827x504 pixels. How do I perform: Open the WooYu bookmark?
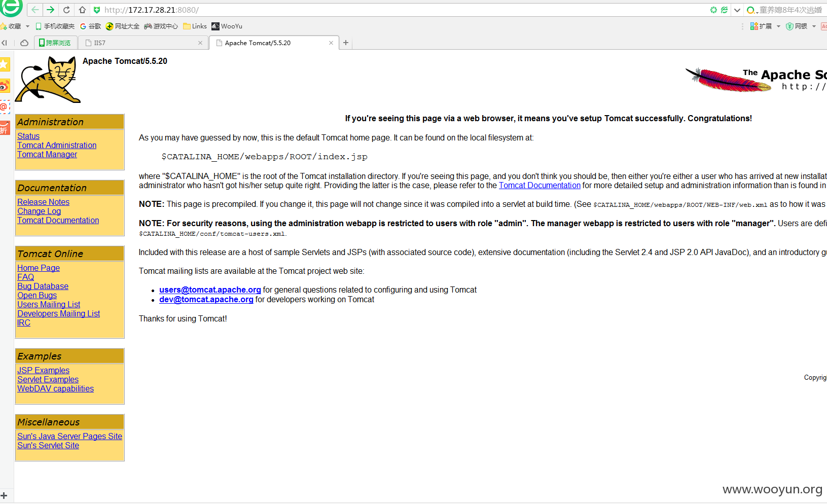click(227, 26)
